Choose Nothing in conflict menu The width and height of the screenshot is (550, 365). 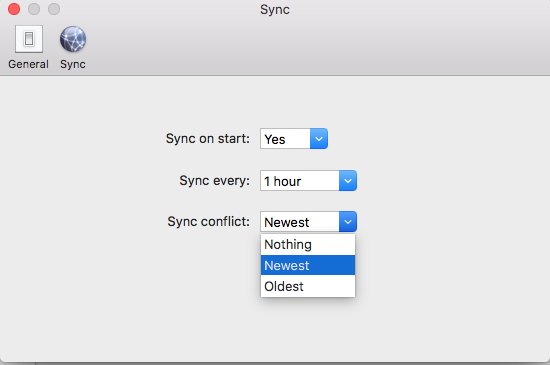[308, 244]
